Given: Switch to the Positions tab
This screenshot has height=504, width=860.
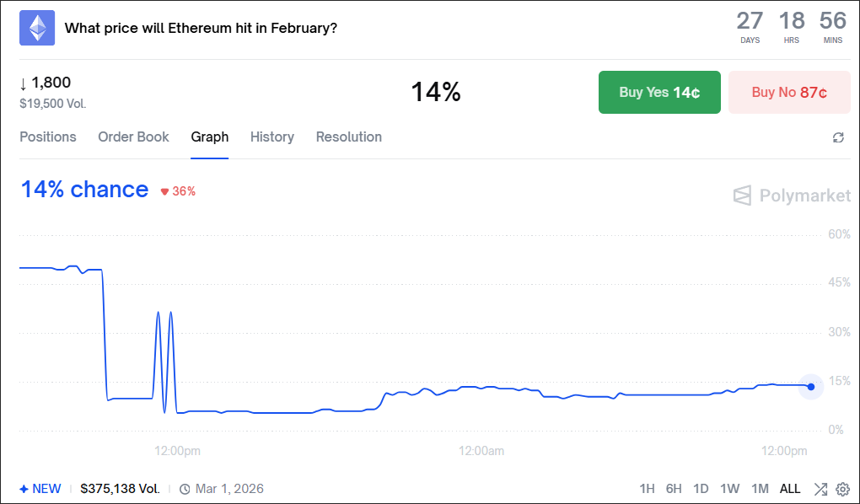Looking at the screenshot, I should point(48,137).
